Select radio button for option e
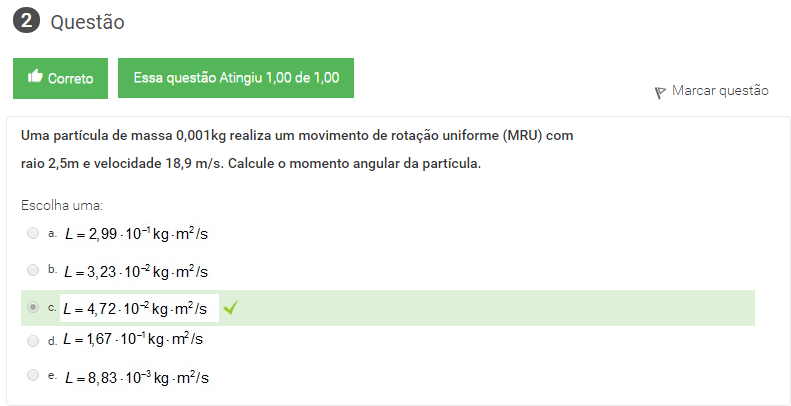The height and width of the screenshot is (406, 791). tap(33, 375)
